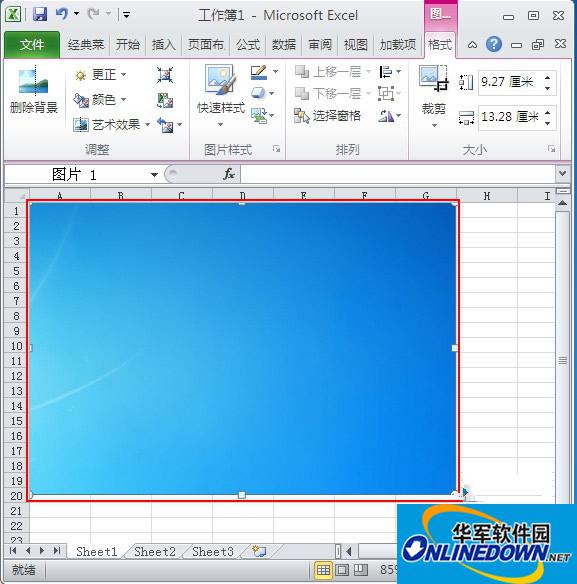Image resolution: width=577 pixels, height=584 pixels.
Task: Click the Compress Pictures icon
Action: (165, 75)
